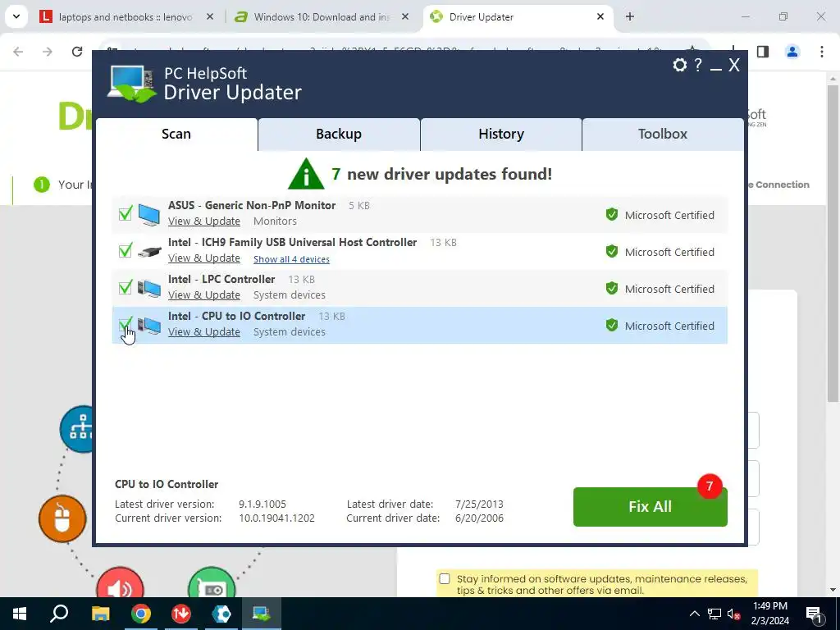Click the '7 new driver updates found!' heading
The width and height of the screenshot is (840, 630).
(441, 174)
